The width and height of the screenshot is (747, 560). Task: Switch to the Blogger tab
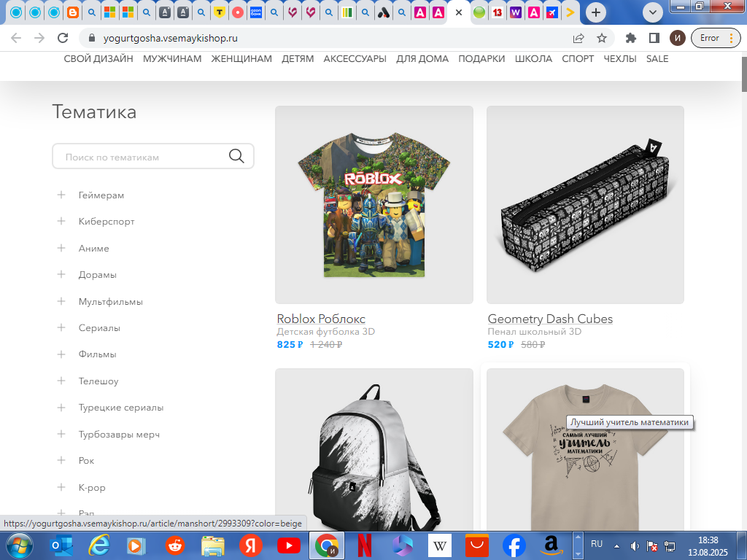(x=73, y=12)
